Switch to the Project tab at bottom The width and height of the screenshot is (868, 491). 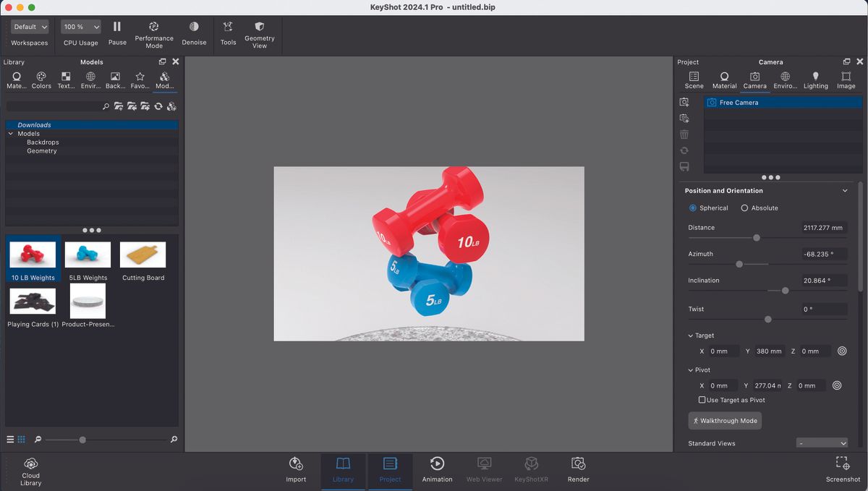[x=390, y=470]
